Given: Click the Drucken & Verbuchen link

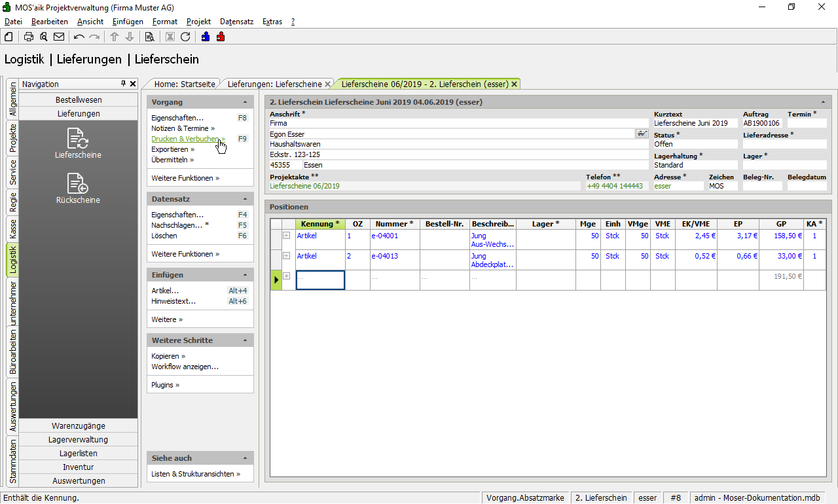Looking at the screenshot, I should (x=185, y=139).
